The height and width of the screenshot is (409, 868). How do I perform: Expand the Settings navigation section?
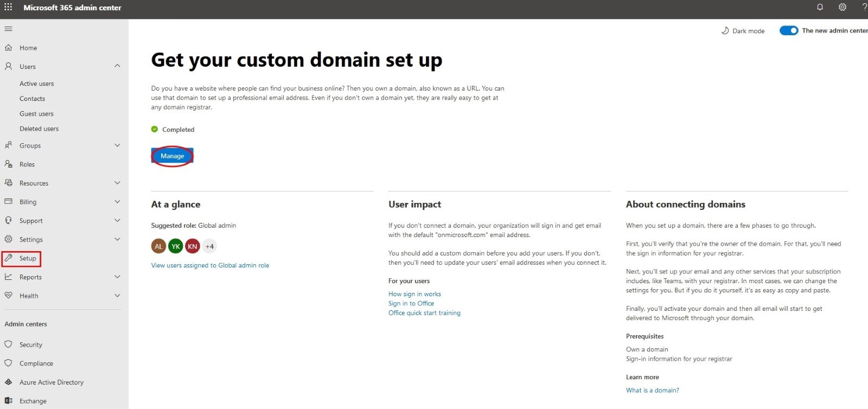tap(117, 239)
